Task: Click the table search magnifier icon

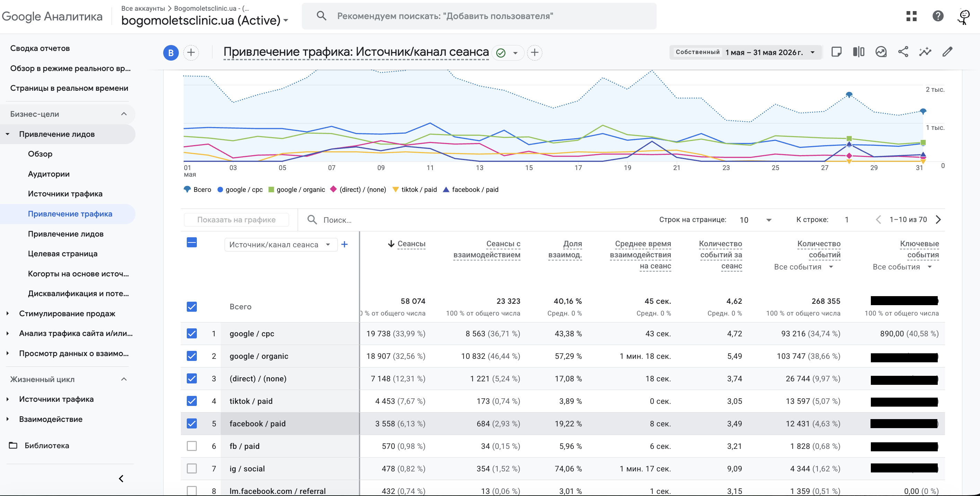Action: tap(312, 220)
